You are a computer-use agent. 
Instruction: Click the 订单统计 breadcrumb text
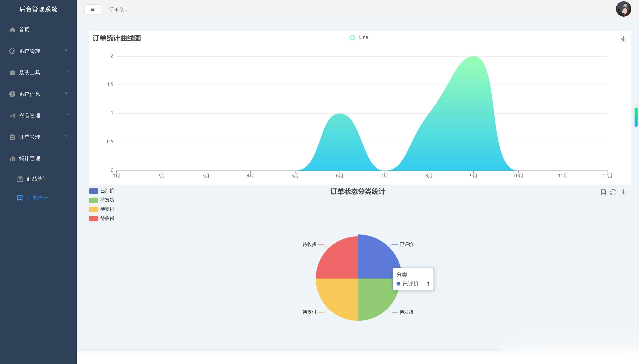(x=119, y=10)
